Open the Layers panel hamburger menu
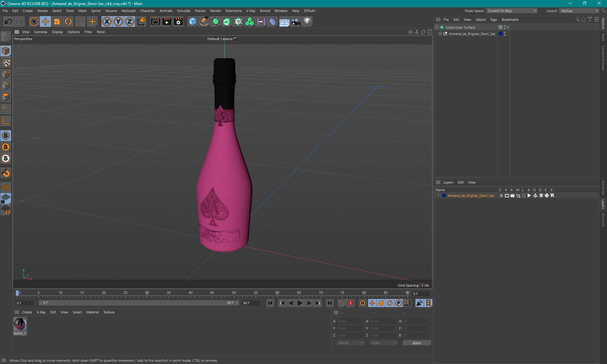This screenshot has height=364, width=607. pos(438,182)
